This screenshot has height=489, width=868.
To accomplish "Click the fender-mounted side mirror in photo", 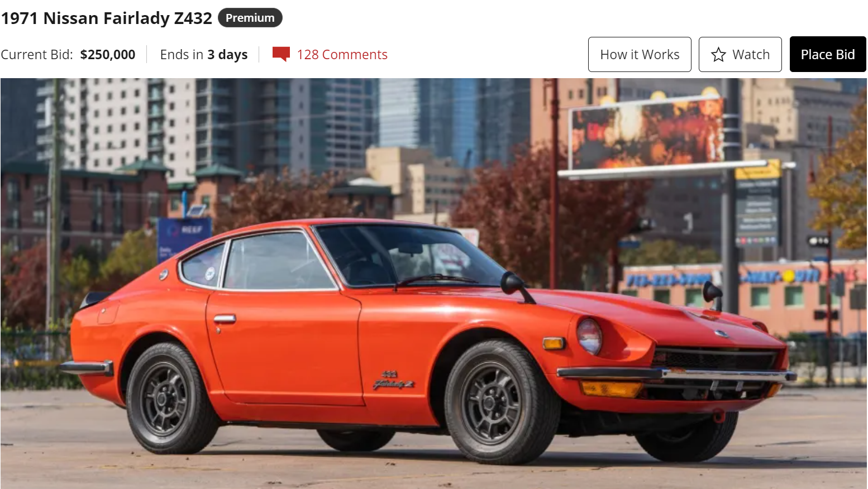I will (x=516, y=286).
